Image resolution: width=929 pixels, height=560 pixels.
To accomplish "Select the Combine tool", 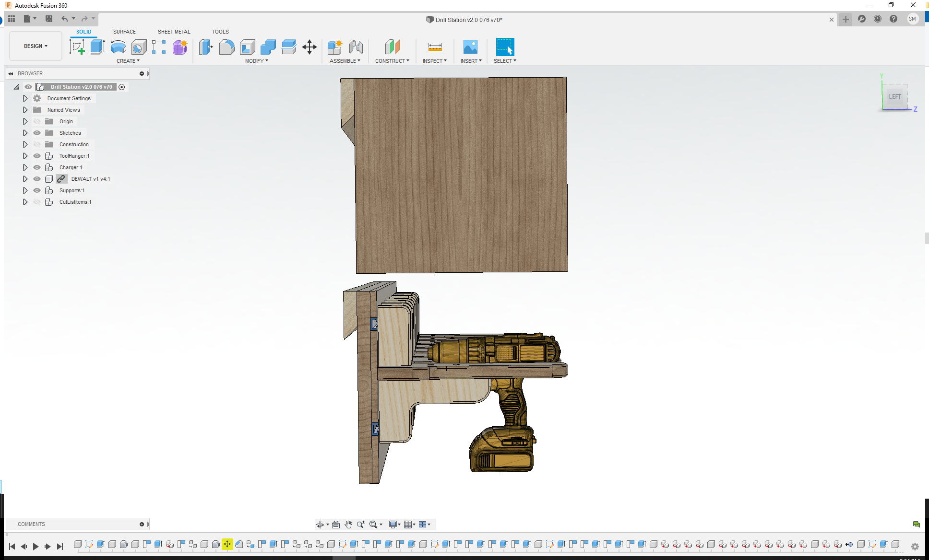I will point(268,47).
